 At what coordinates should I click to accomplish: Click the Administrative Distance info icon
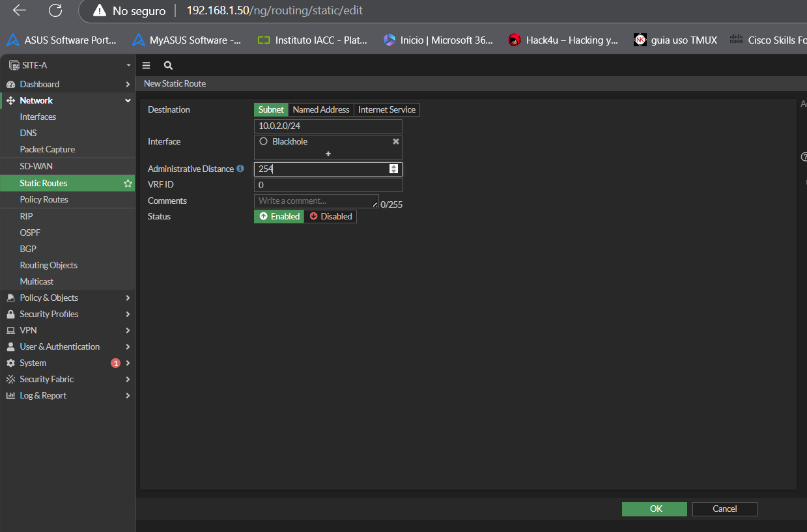click(240, 169)
